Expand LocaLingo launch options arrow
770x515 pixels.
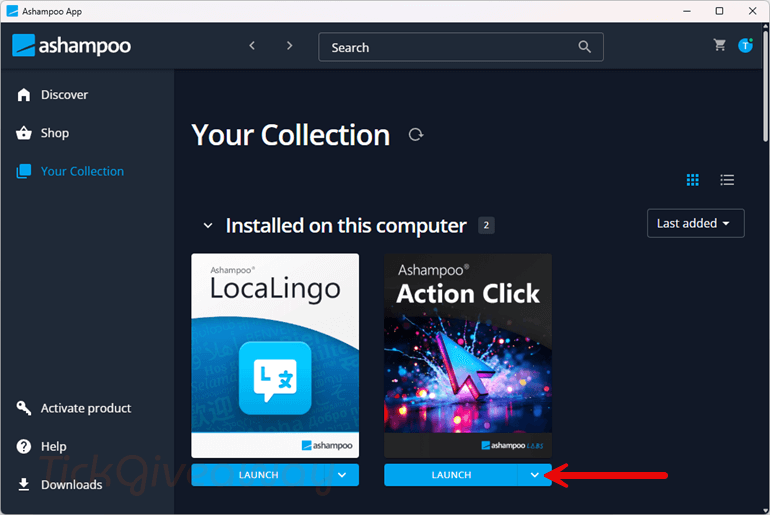pyautogui.click(x=342, y=475)
